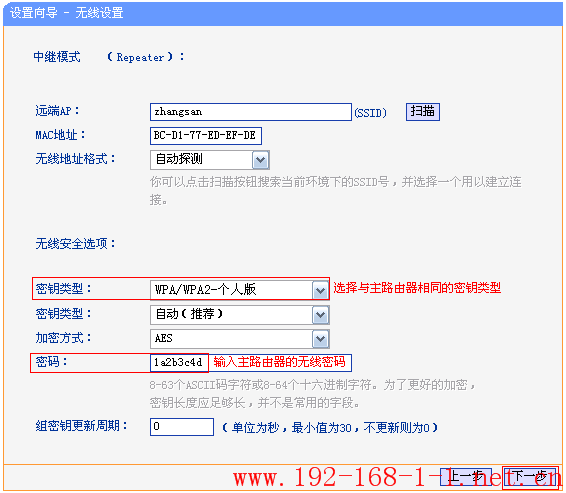Click the (SSID) label text
Viewport: 566px width, 493px height.
[370, 113]
